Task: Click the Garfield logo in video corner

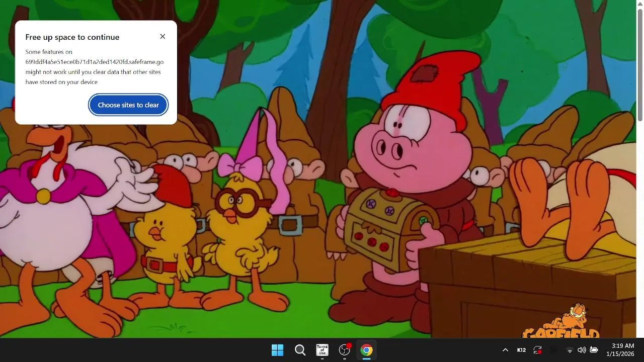Action: tap(561, 322)
